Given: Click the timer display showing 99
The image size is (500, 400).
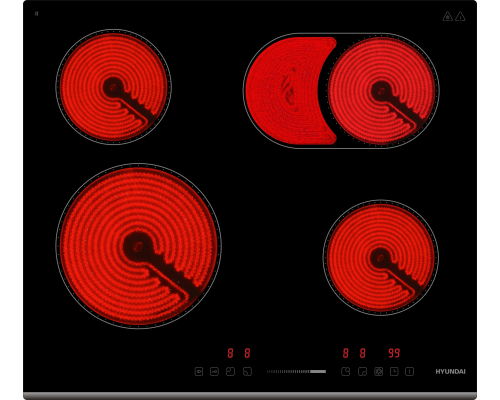Looking at the screenshot, I should (x=394, y=353).
